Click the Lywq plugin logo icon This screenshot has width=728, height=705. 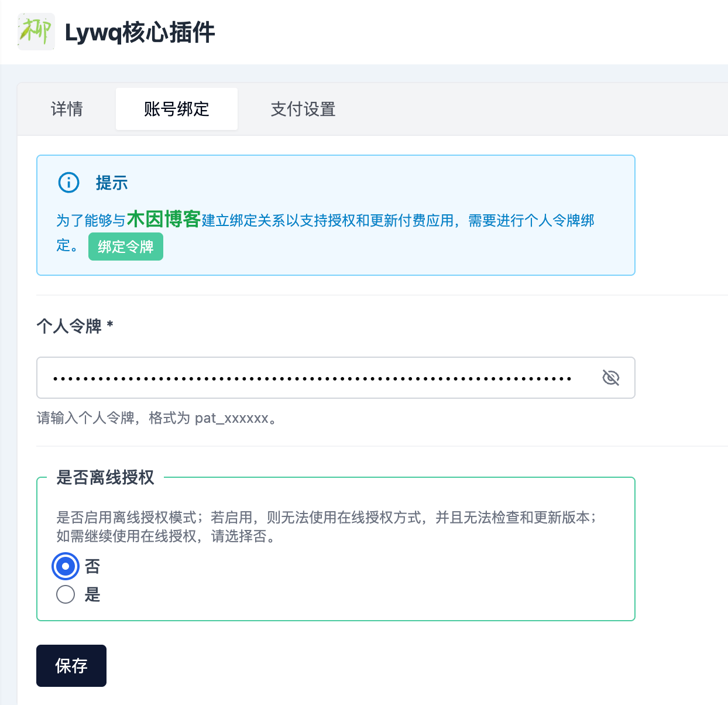tap(36, 32)
